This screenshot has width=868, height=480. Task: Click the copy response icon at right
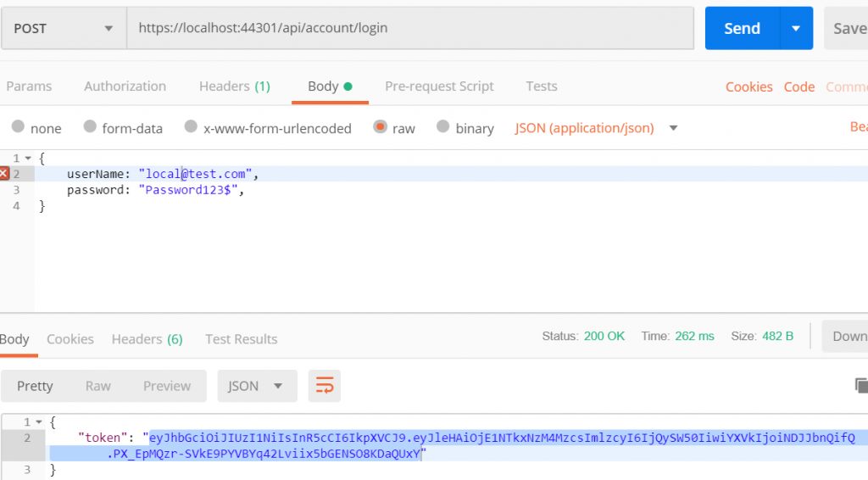860,386
